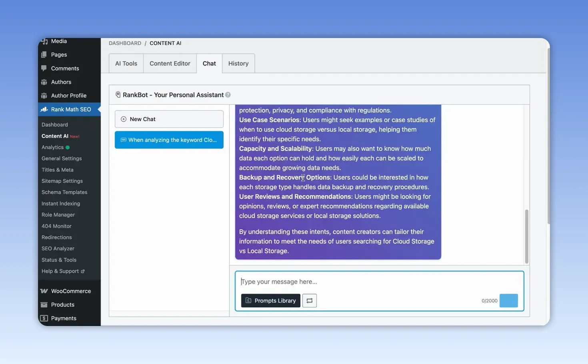The width and height of the screenshot is (588, 364).
Task: Click the message input field
Action: pyautogui.click(x=379, y=282)
